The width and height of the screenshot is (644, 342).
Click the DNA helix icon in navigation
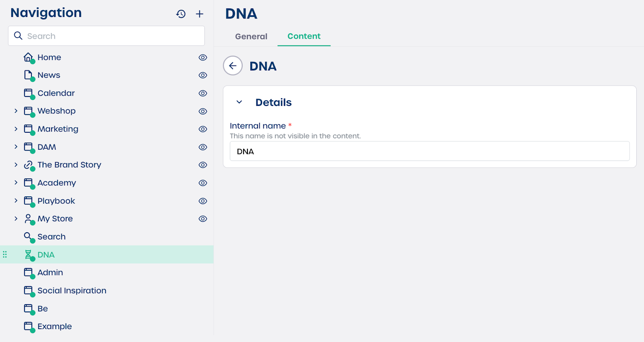click(x=28, y=255)
